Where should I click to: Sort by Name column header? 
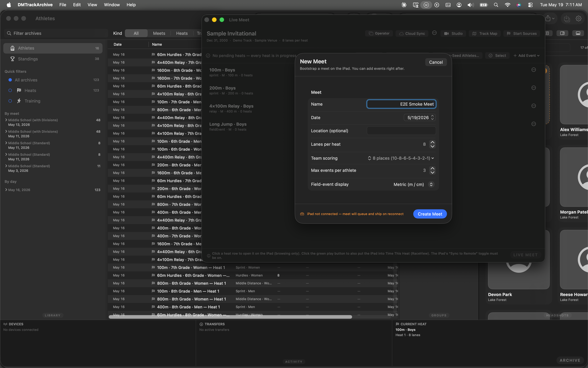point(157,44)
